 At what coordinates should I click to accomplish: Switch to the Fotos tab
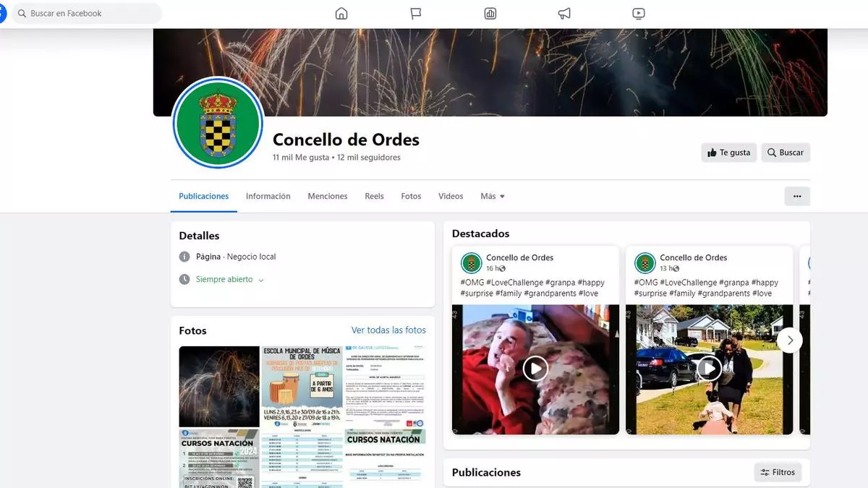(411, 196)
